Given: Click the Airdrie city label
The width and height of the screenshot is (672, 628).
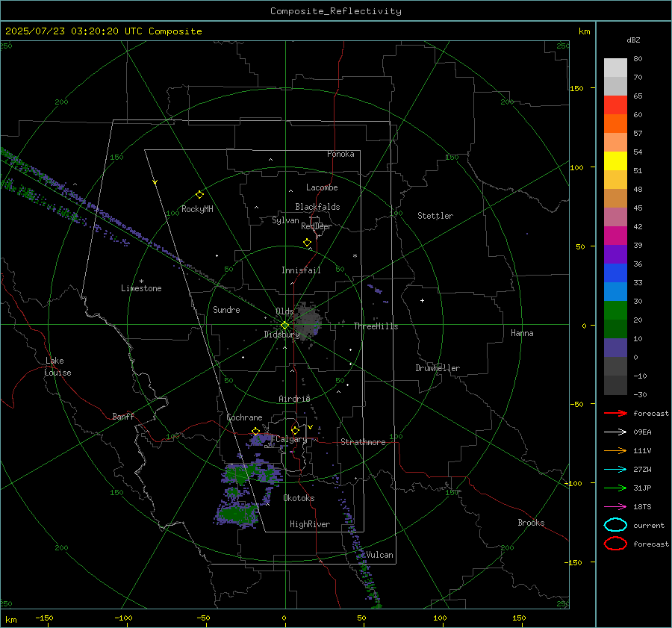Looking at the screenshot, I should coord(294,399).
